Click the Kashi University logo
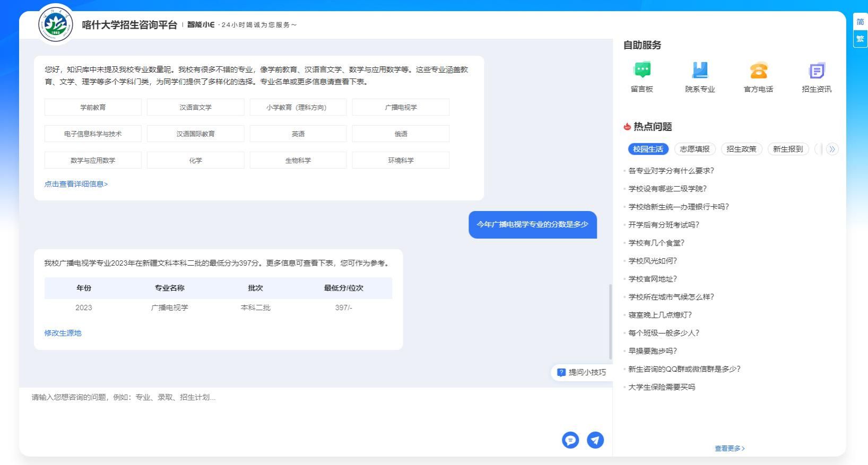This screenshot has height=465, width=868. pyautogui.click(x=56, y=25)
